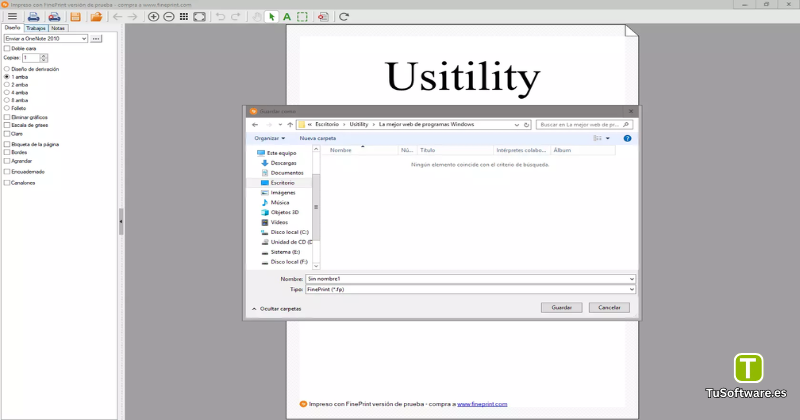The height and width of the screenshot is (420, 800).
Task: Click the back arrow in Guardar como dialog
Action: coord(255,125)
